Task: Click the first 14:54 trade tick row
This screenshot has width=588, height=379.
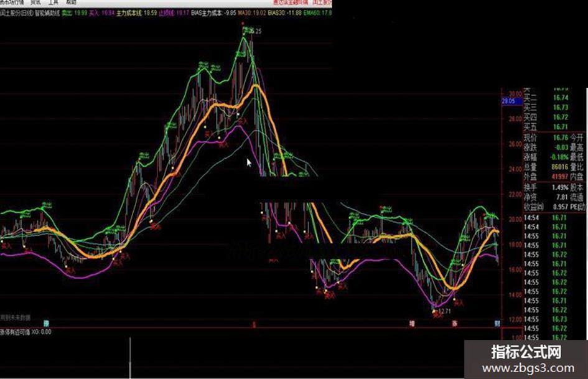Action: [x=546, y=218]
